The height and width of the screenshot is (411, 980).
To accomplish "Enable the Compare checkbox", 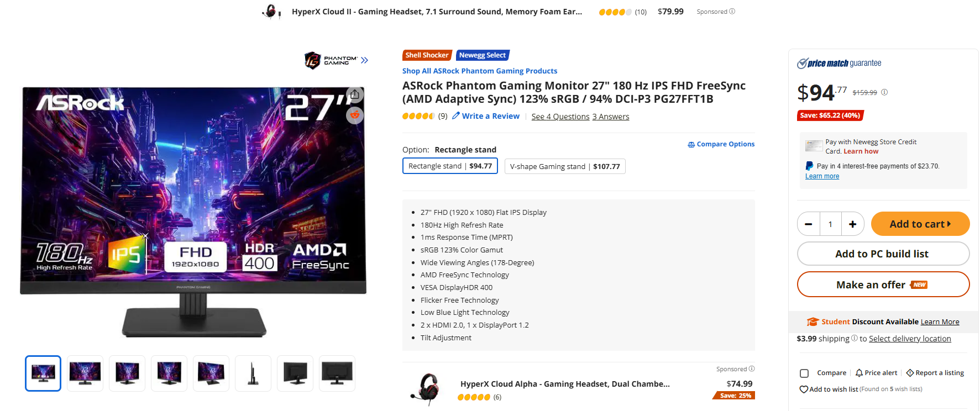I will 804,373.
